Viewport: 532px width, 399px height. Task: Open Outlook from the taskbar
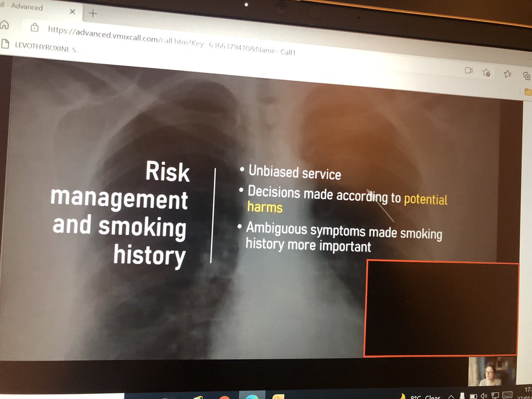(x=279, y=396)
